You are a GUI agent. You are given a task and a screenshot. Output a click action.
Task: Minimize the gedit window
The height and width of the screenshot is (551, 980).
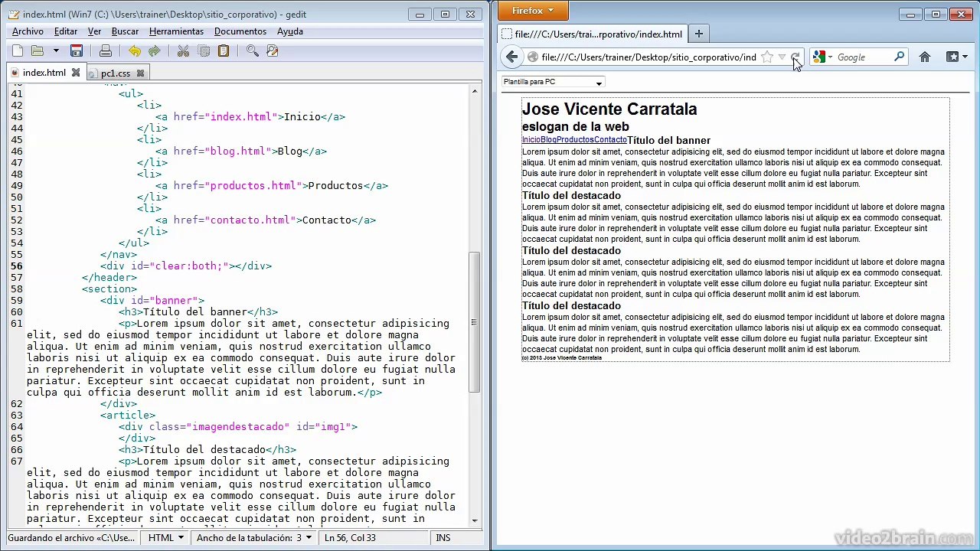(x=420, y=14)
